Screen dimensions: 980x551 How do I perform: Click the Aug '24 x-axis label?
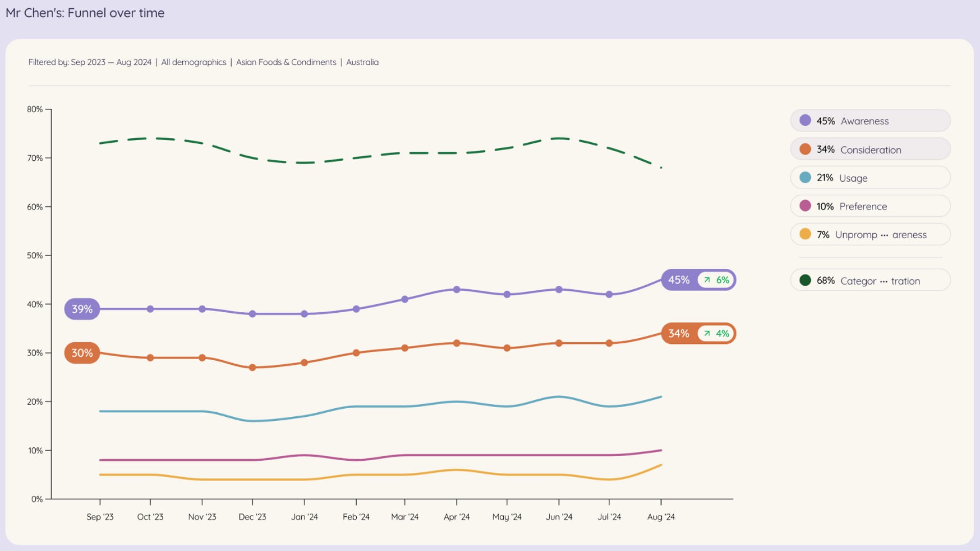coord(661,517)
